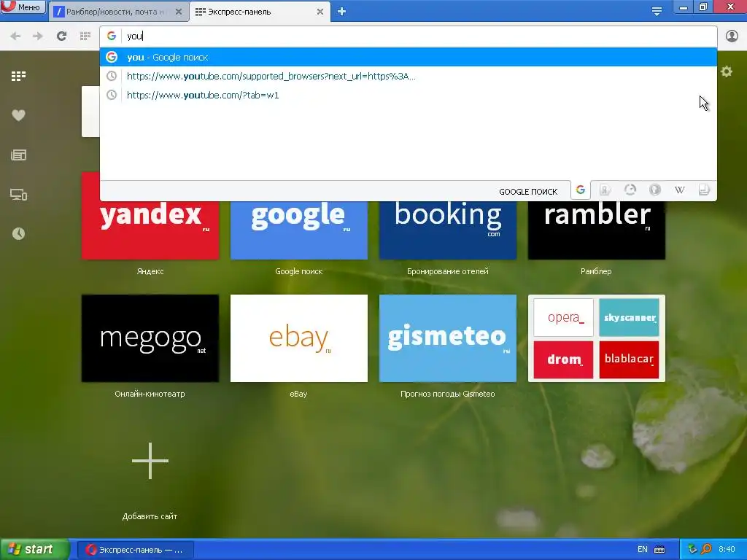Viewport: 747px width, 560px height.
Task: Open sidebar Bookmarks heart icon
Action: tap(18, 115)
